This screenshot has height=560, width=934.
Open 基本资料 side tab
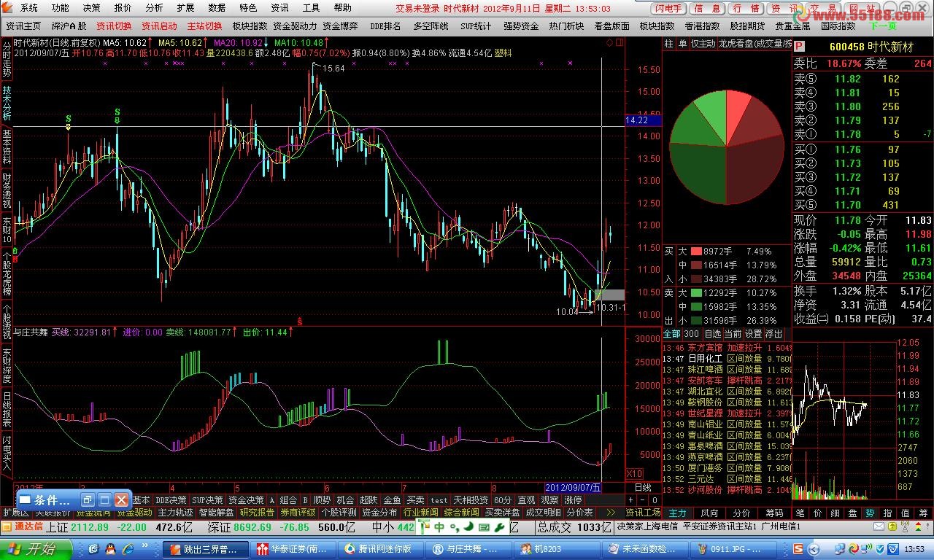[7, 147]
